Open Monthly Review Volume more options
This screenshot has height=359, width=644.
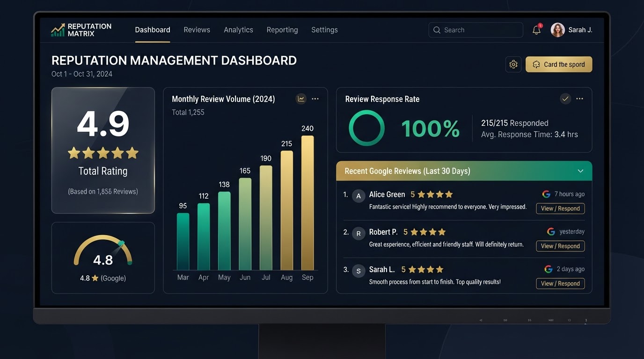(315, 99)
